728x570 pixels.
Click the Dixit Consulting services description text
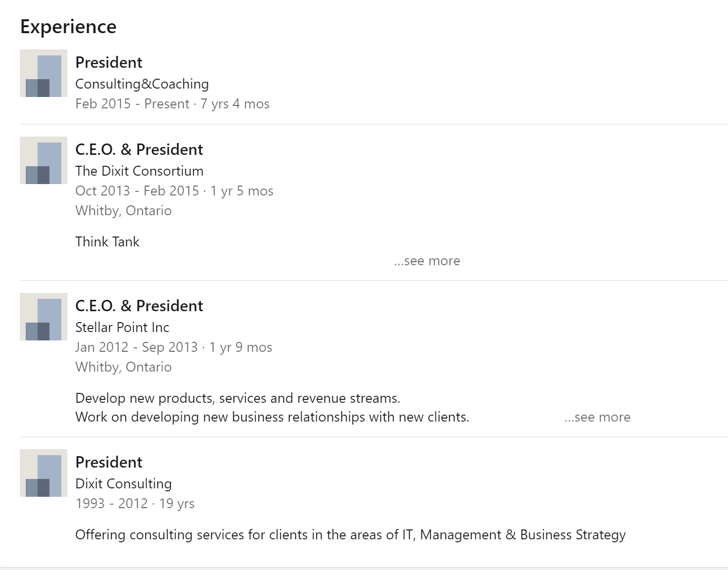pyautogui.click(x=351, y=535)
